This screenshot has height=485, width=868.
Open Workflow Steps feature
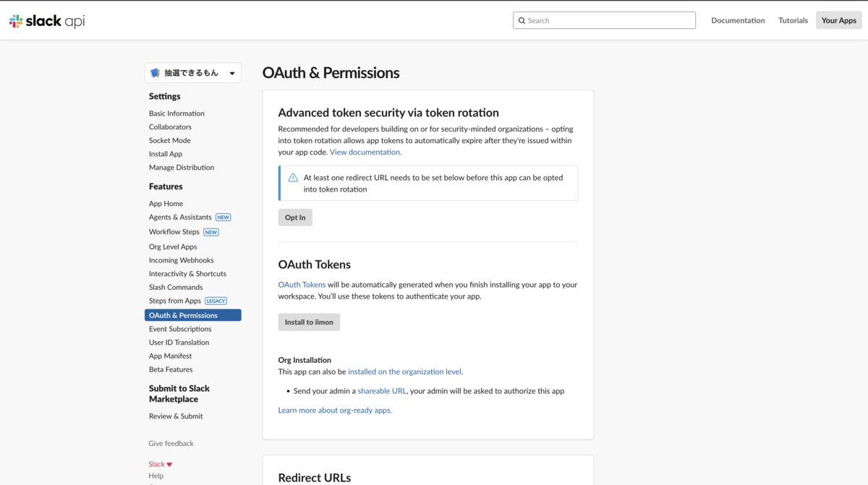tap(174, 232)
